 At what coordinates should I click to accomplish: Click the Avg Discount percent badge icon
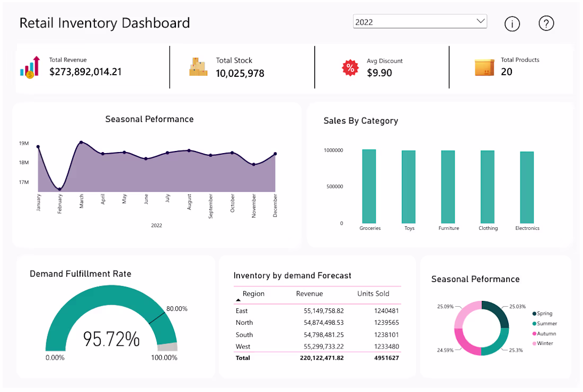[350, 68]
